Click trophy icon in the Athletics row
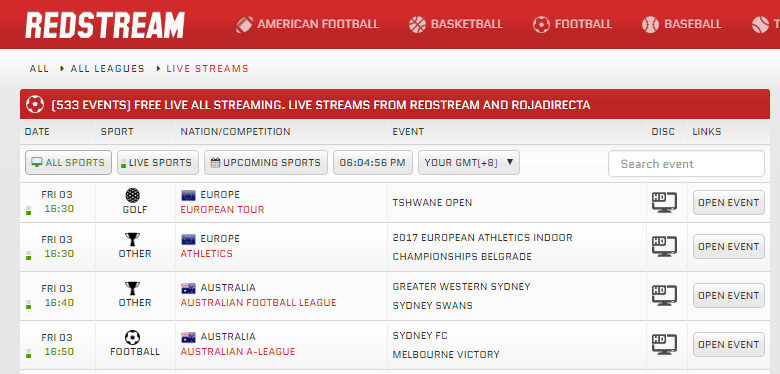780x374 pixels. [132, 240]
